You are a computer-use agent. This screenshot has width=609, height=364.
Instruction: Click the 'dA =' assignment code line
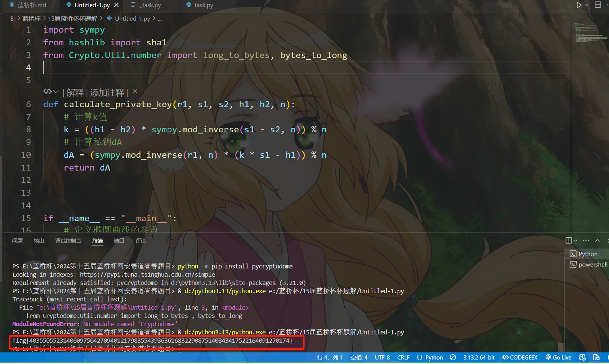[x=195, y=155]
